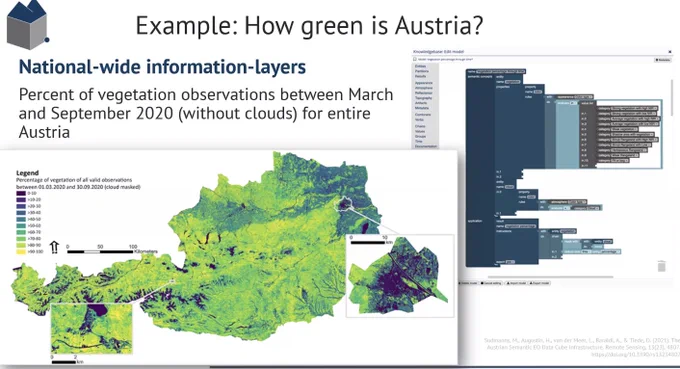Open the dropdown in the first category block
Image resolution: width=680 pixels, height=369 pixels.
[634, 108]
